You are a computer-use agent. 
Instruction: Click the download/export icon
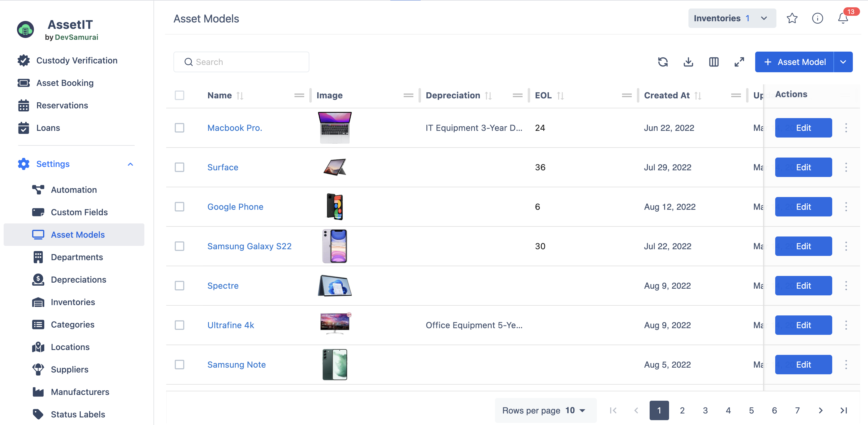point(688,62)
